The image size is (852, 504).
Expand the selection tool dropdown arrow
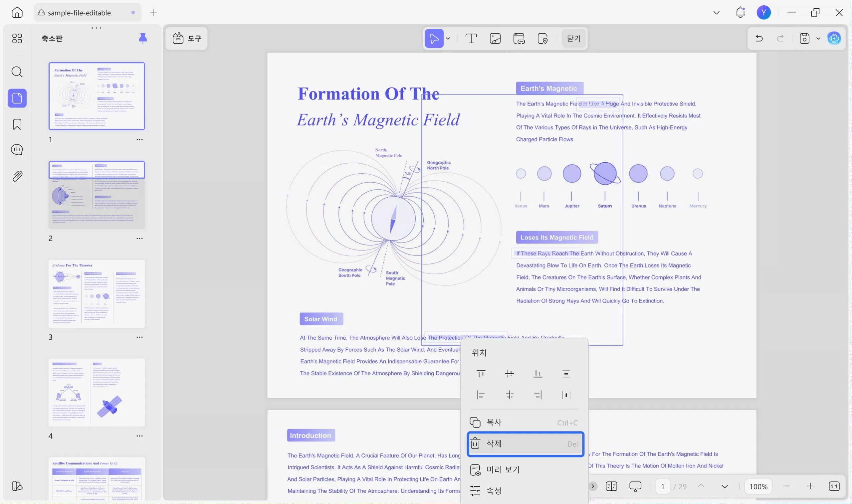[x=448, y=38]
